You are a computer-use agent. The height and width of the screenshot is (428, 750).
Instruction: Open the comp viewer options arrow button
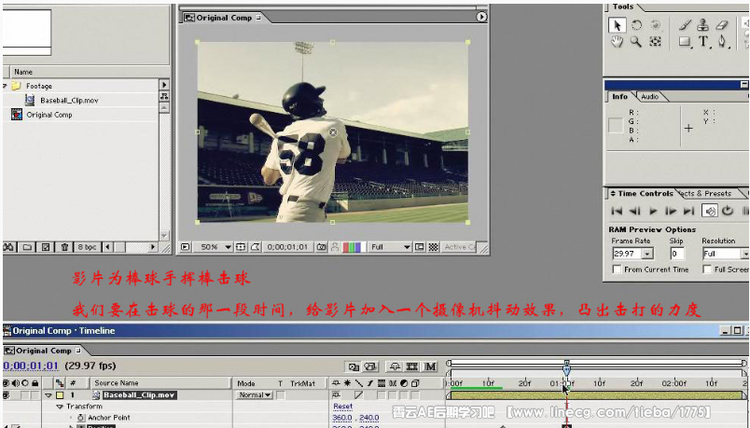[481, 17]
